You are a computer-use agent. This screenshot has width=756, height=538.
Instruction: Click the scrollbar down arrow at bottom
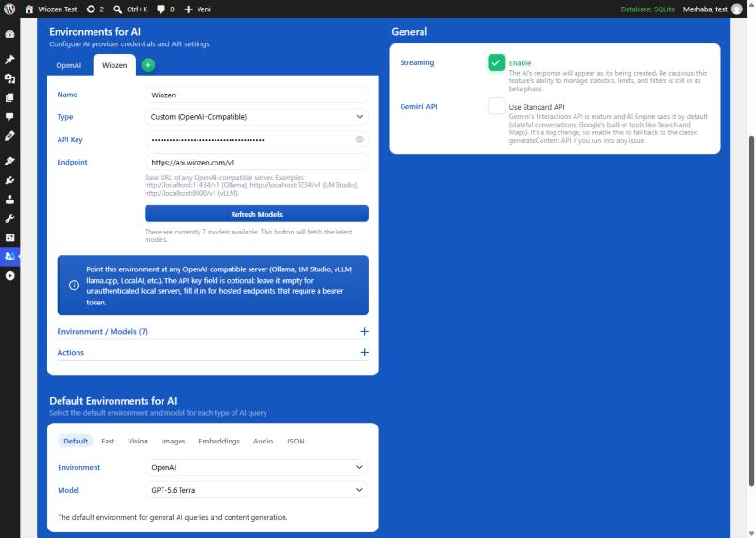click(751, 533)
